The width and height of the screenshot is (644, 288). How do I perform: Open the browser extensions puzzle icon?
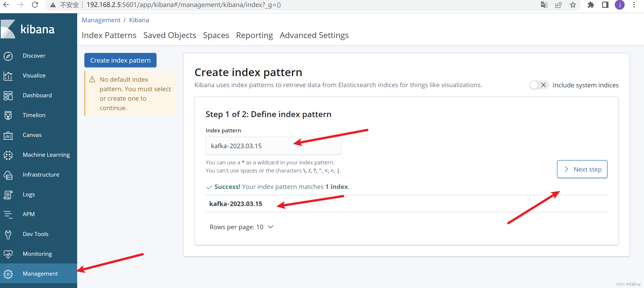[590, 5]
